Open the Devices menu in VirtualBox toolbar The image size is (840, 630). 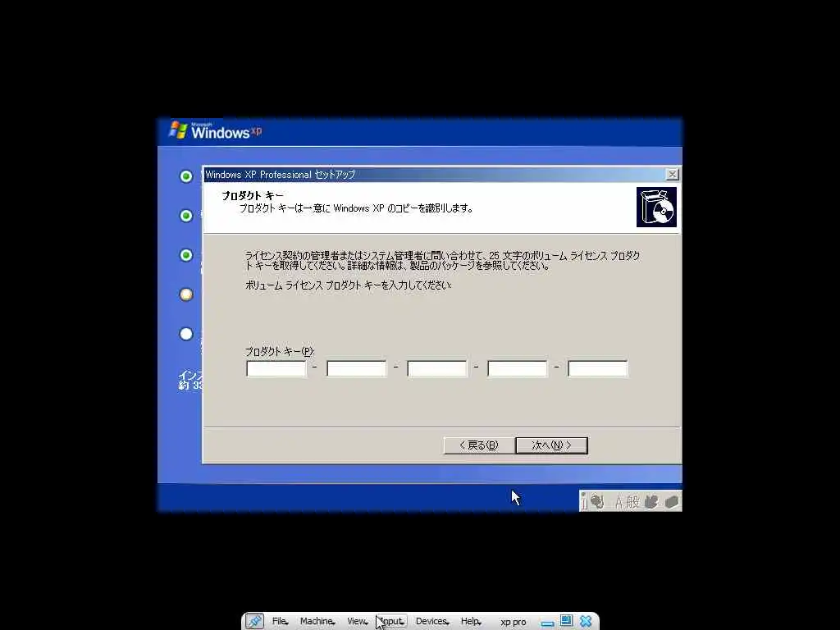[431, 622]
